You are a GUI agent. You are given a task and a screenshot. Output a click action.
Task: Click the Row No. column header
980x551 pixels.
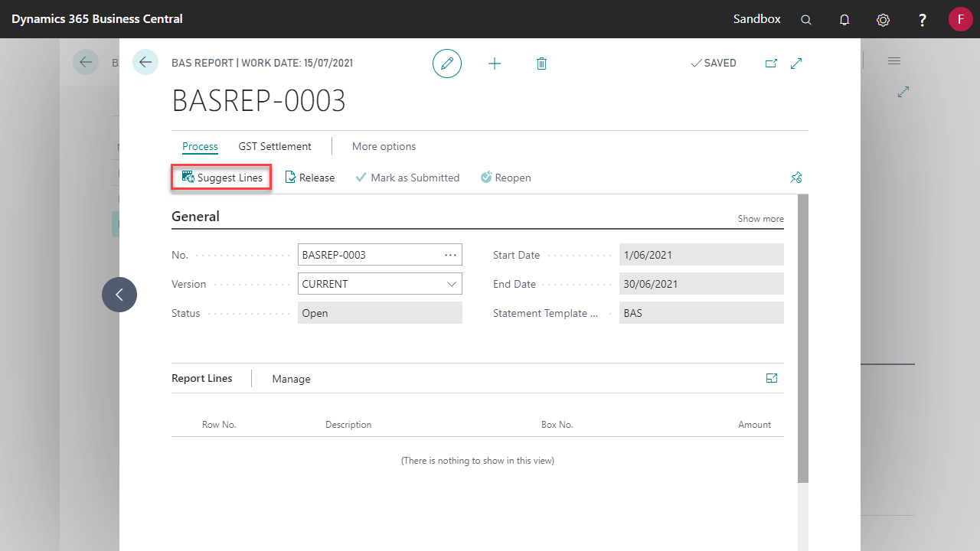coord(219,425)
